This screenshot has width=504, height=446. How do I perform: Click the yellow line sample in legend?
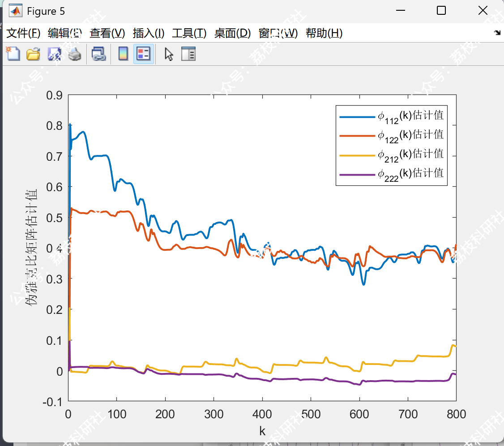tap(357, 155)
